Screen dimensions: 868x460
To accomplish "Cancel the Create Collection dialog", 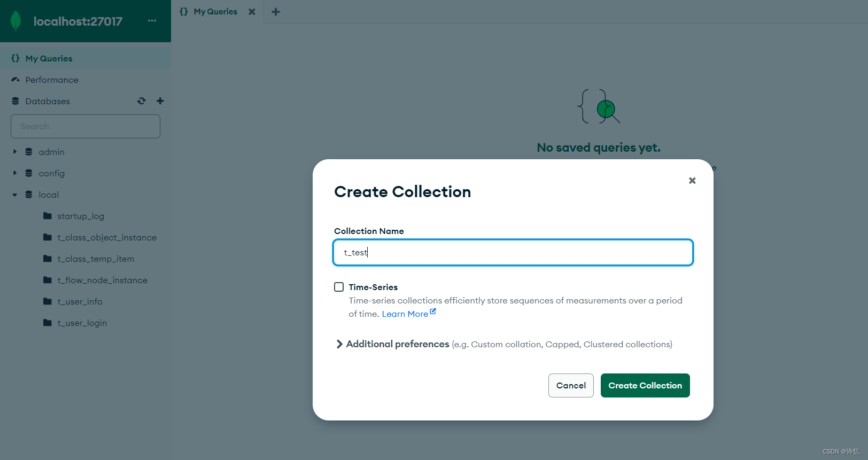I will pos(571,385).
